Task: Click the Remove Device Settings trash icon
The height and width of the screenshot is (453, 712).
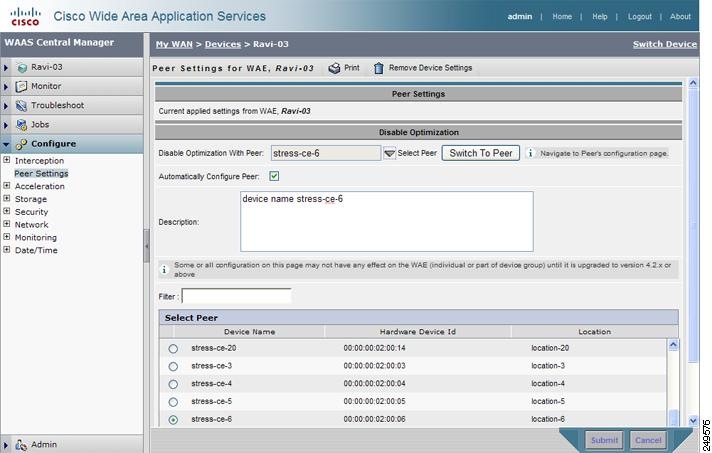Action: [x=378, y=68]
